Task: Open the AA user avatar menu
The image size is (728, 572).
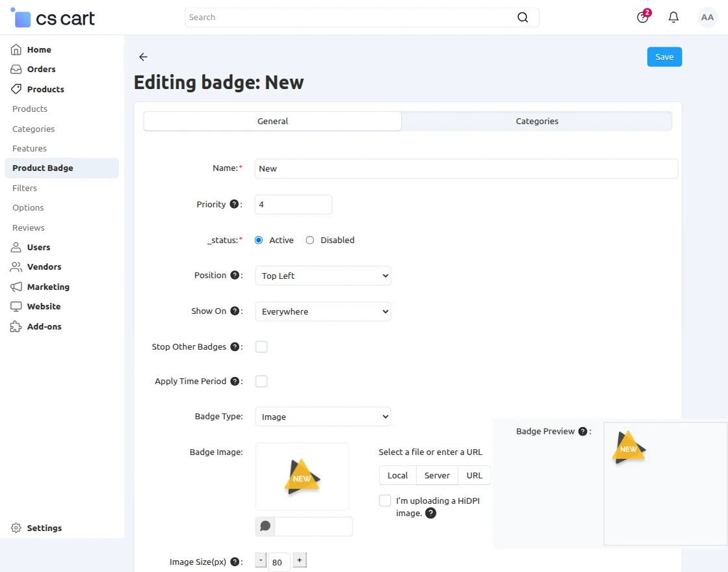Action: pos(707,18)
